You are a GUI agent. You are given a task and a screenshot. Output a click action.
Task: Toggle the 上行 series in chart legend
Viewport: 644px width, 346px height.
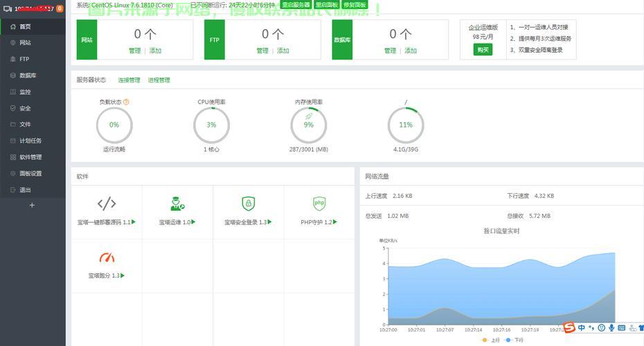click(490, 340)
